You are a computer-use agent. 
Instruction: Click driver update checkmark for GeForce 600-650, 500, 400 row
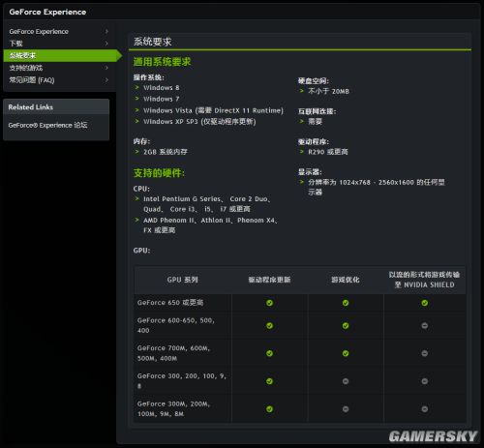[x=269, y=326]
